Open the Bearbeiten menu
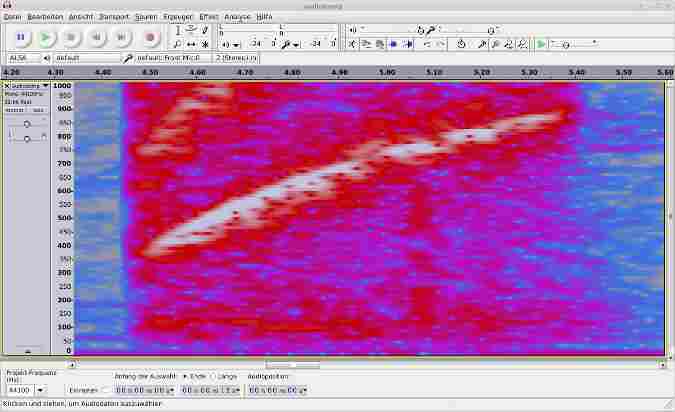Image resolution: width=675 pixels, height=412 pixels. [x=45, y=17]
